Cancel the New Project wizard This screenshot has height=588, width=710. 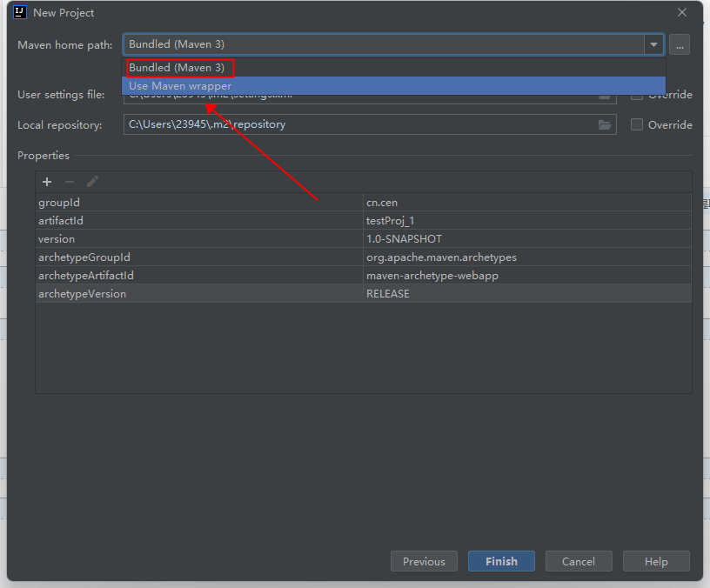[x=579, y=561]
